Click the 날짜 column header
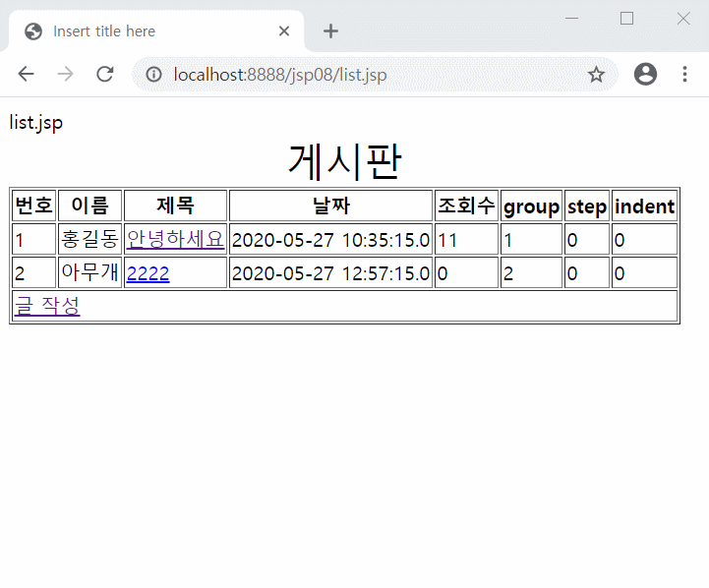Image resolution: width=709 pixels, height=588 pixels. pyautogui.click(x=331, y=206)
